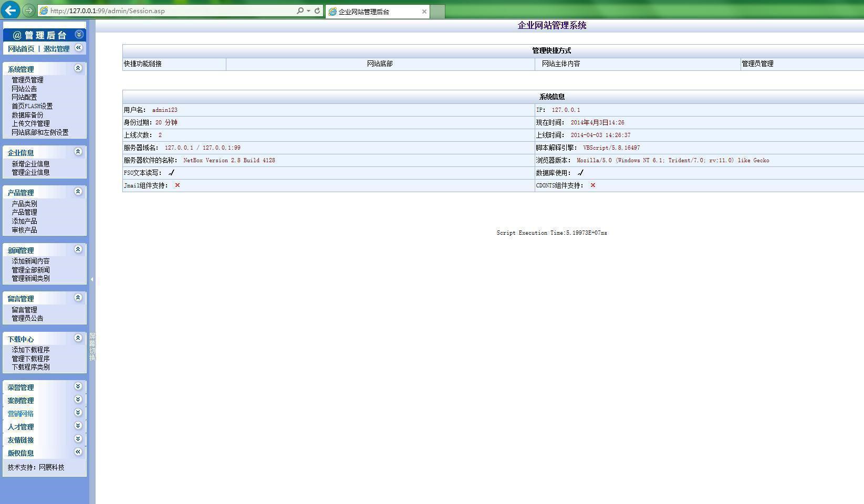Click the 屏幕切换 sidebar toggle strip

[92, 346]
